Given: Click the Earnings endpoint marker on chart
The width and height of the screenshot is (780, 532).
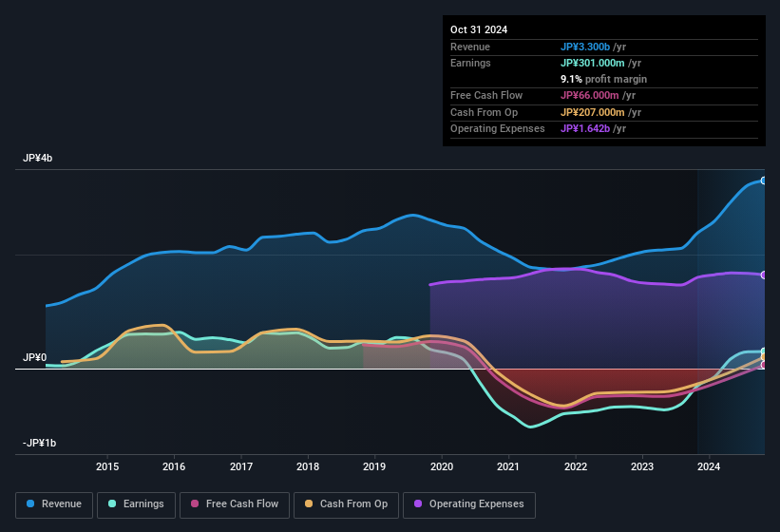Looking at the screenshot, I should click(x=764, y=351).
